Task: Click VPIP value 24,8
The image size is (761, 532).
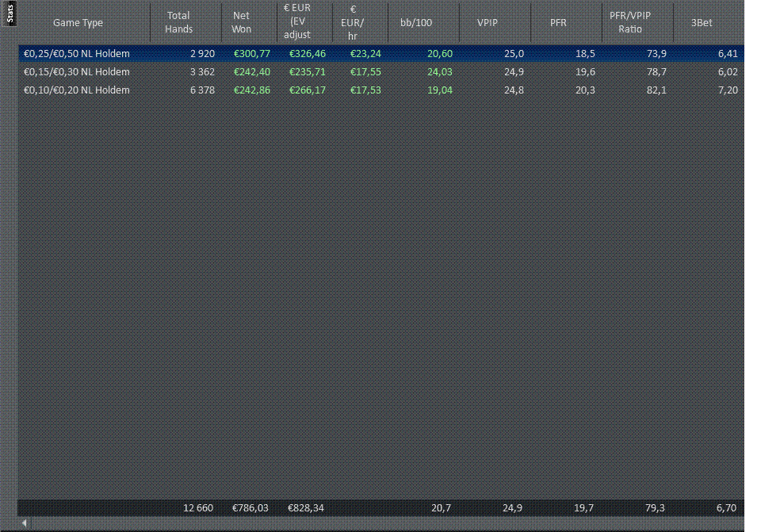Action: (514, 90)
